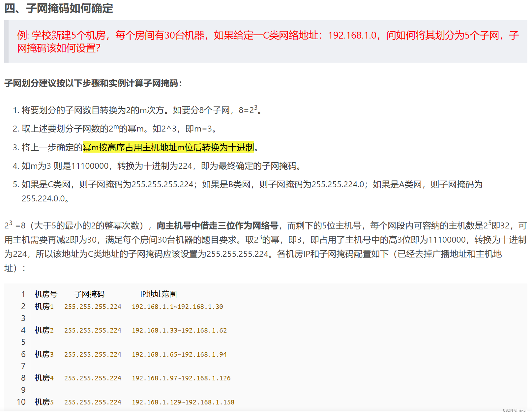This screenshot has width=532, height=415.
Task: Click range 192.168.1.33~192.168.1.62
Action: [x=179, y=331]
